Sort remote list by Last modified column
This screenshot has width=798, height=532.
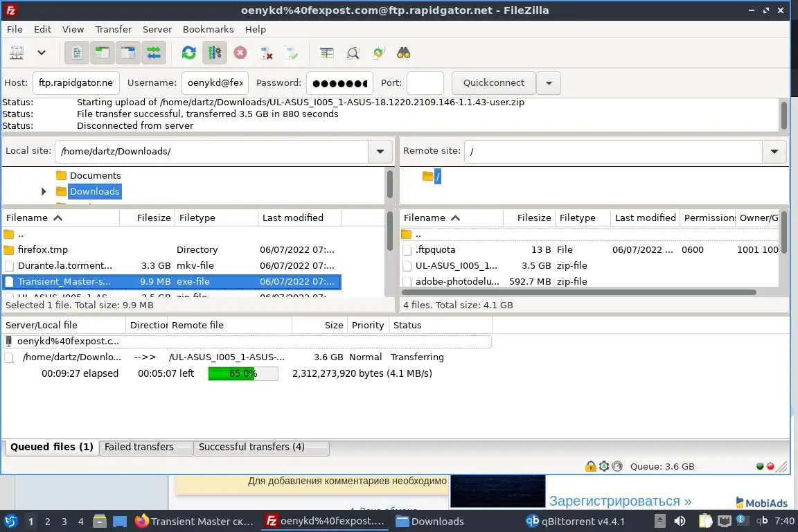pos(645,218)
